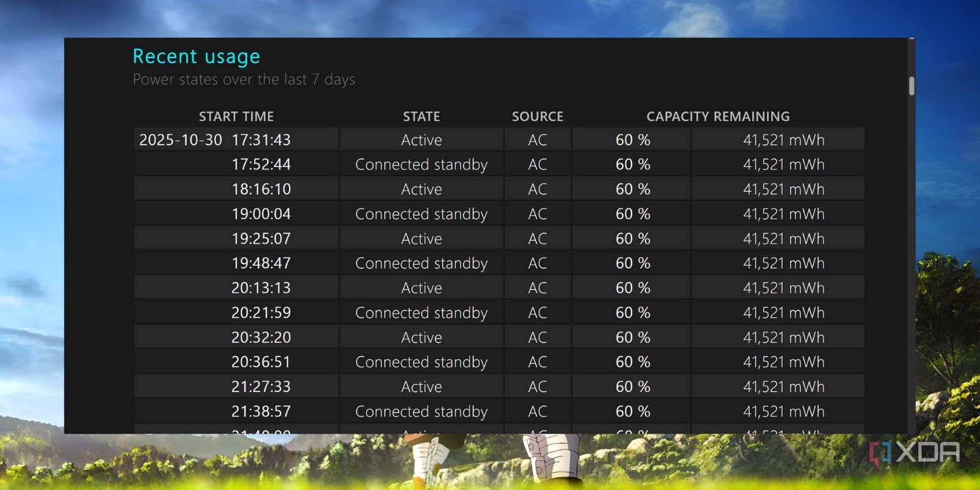Click AC source in the 18:16:10 row
Viewport: 980px width, 490px height.
tap(538, 189)
